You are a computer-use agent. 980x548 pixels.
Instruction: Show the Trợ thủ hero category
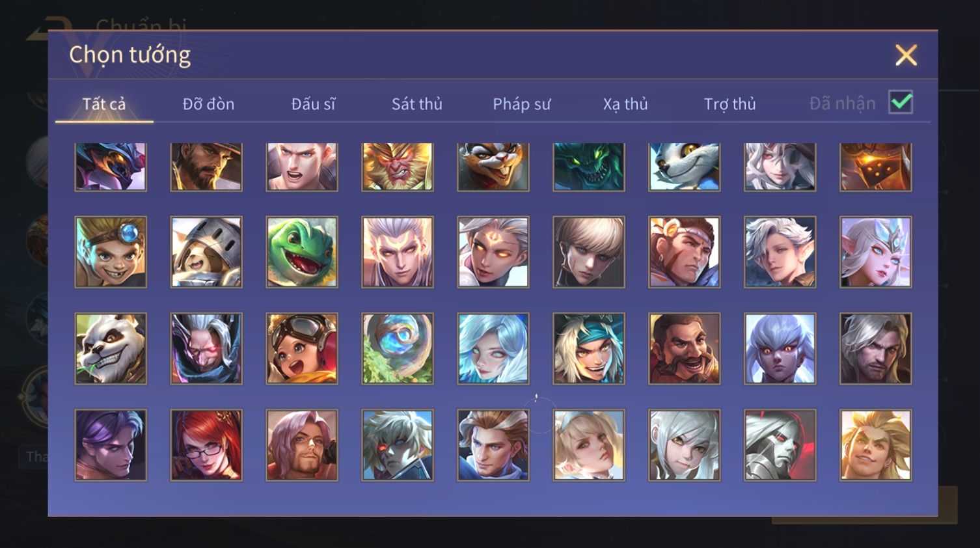729,104
